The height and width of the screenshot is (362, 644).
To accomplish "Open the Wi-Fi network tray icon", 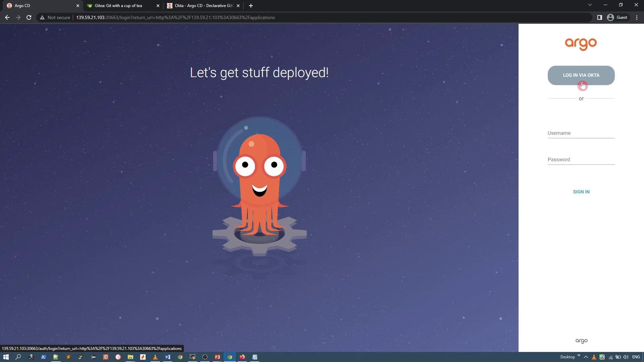I will (610, 357).
